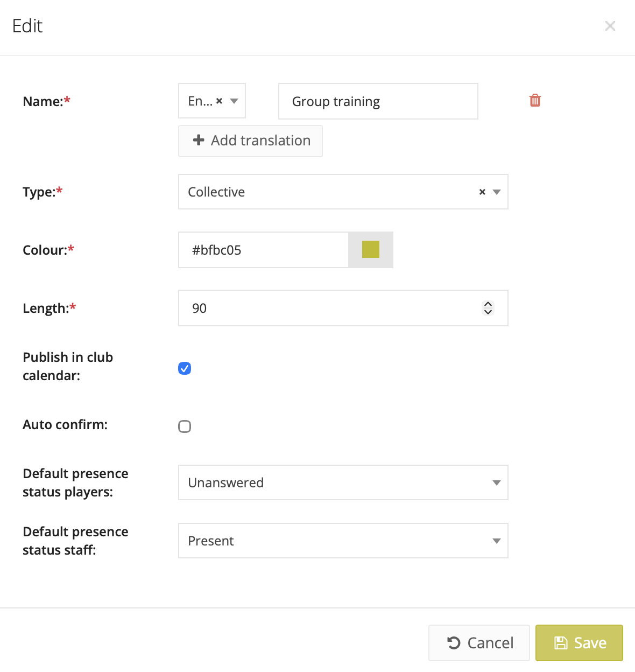Viewport: 635px width, 672px height.
Task: Open Default presence status players dropdown
Action: point(343,482)
